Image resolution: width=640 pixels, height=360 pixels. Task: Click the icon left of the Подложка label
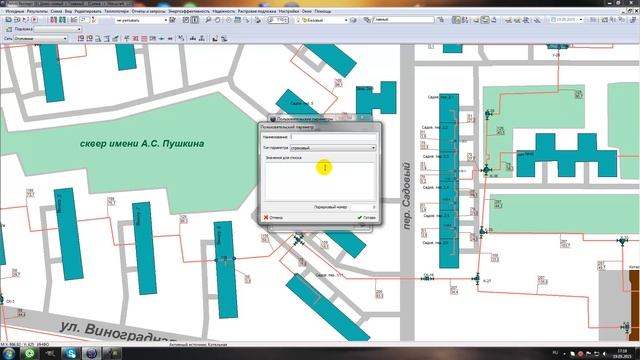coord(9,29)
